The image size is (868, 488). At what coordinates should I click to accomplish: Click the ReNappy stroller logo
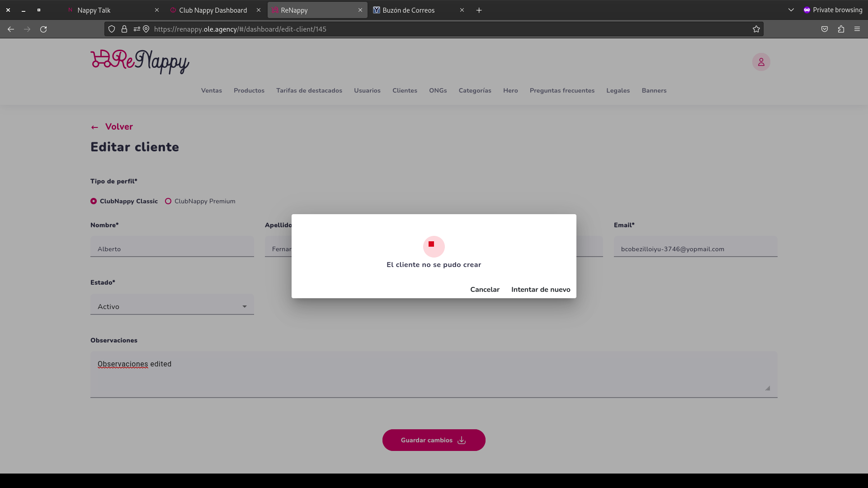(140, 61)
